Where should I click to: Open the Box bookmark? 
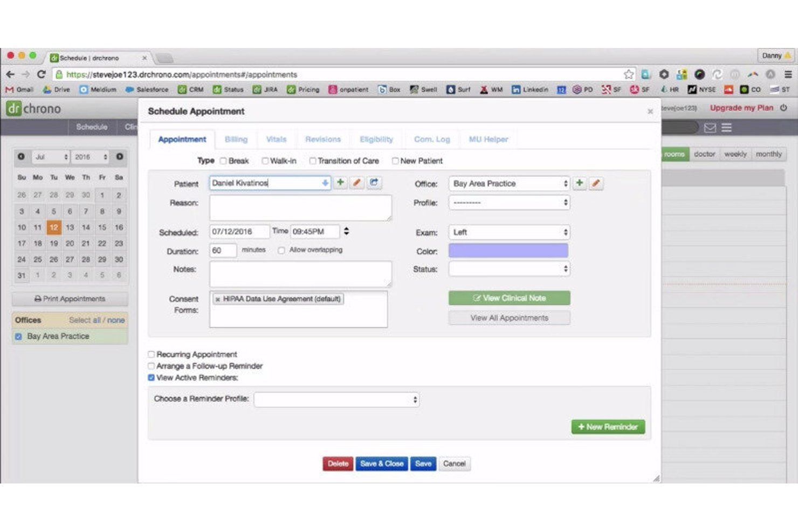coord(389,89)
